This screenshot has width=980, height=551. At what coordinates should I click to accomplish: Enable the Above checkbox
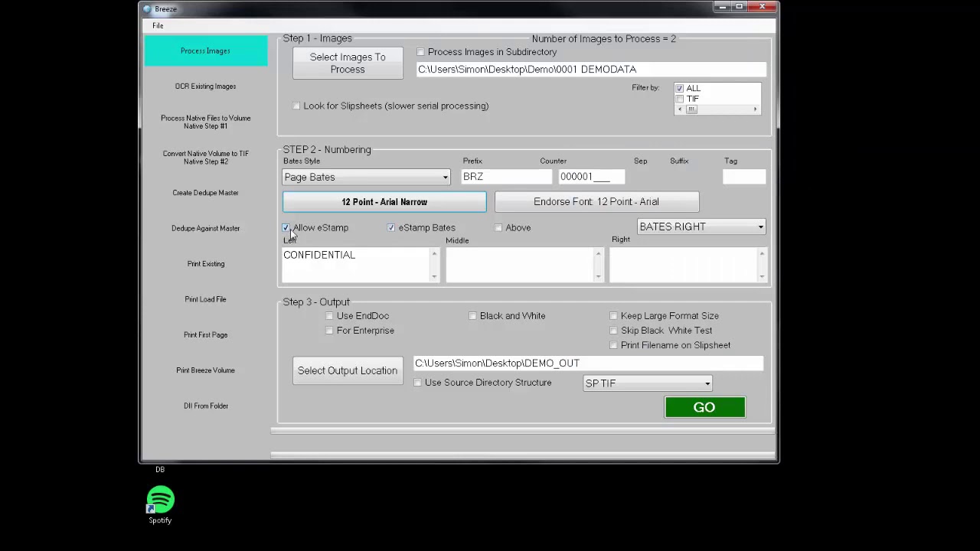tap(498, 227)
